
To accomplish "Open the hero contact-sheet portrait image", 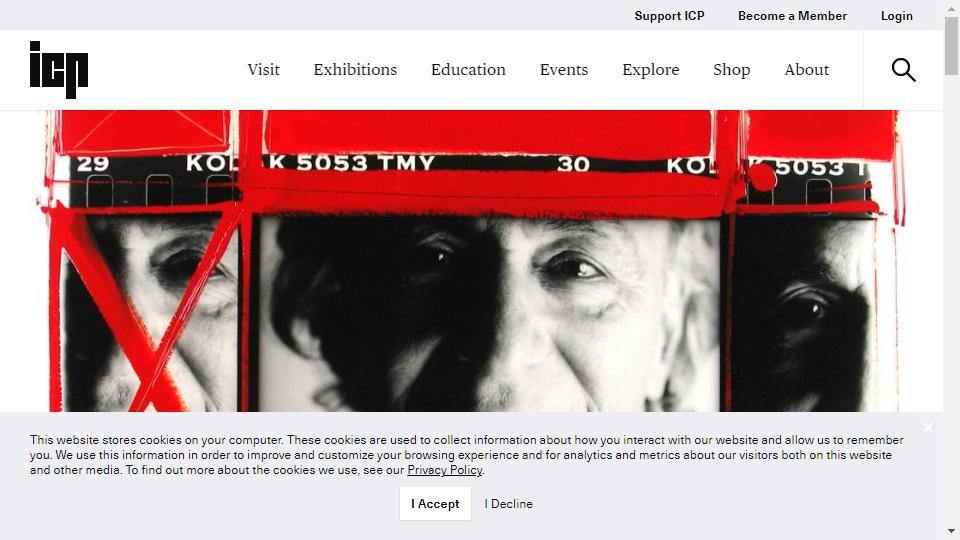I will 471,261.
